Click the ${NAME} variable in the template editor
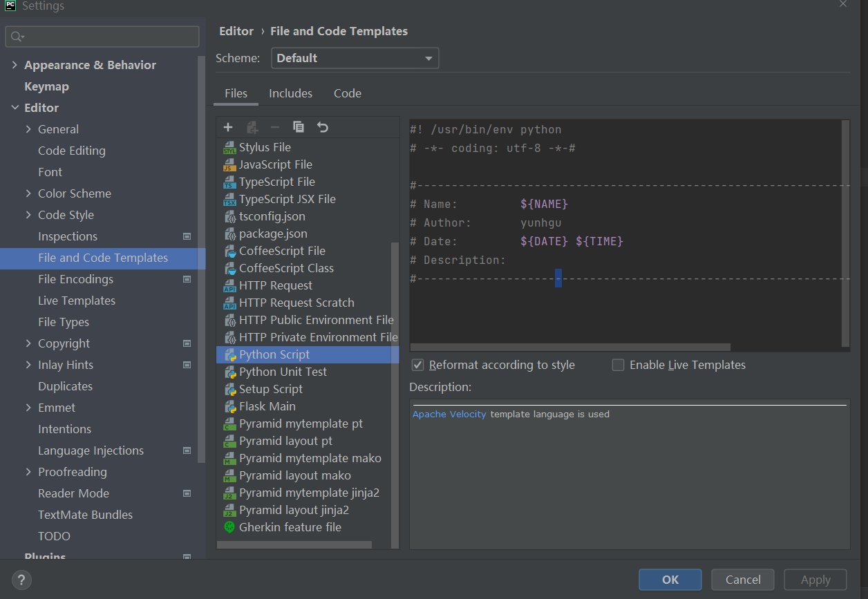Screen dimensions: 868x599 click(x=544, y=204)
